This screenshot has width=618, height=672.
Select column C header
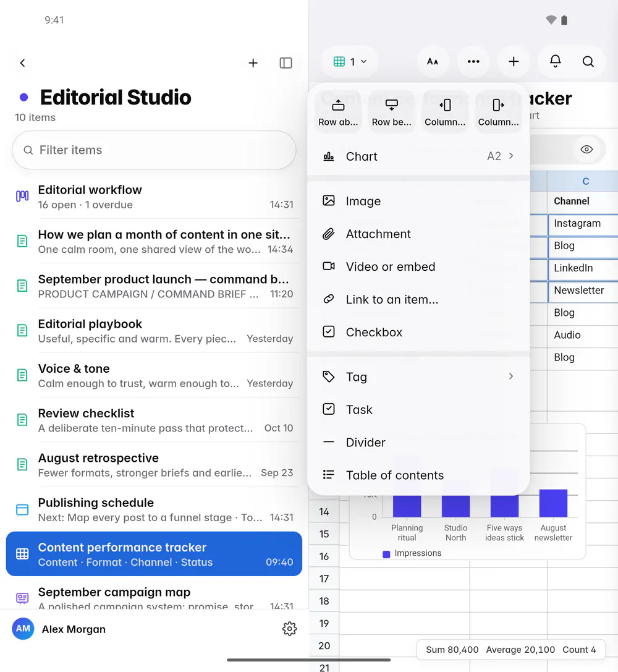583,181
